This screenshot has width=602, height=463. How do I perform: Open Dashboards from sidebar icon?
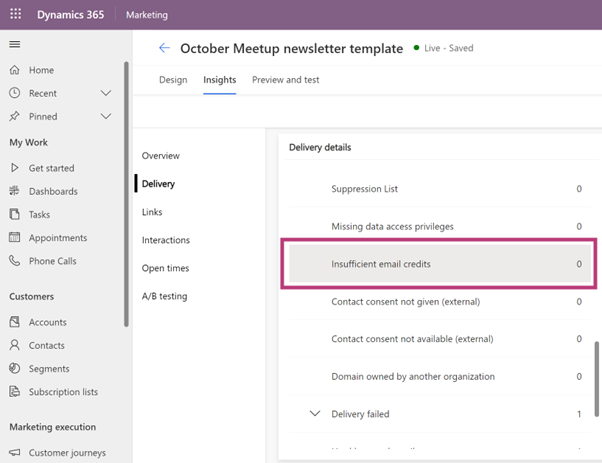(x=15, y=191)
